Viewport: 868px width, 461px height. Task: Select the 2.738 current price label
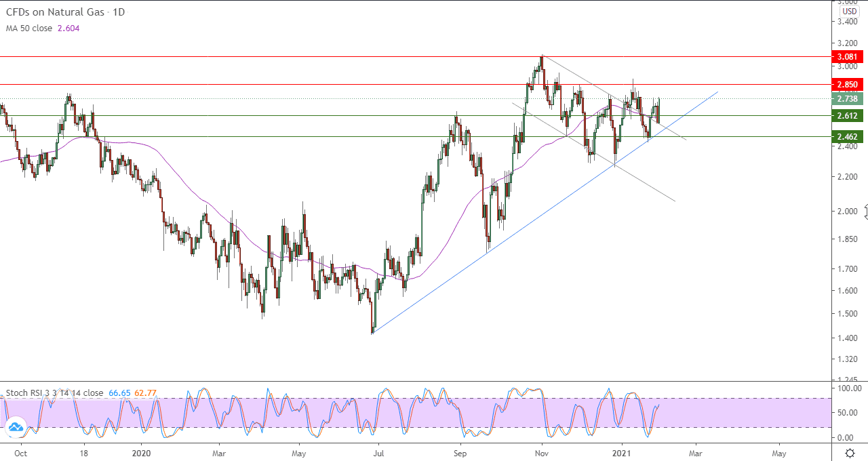[x=848, y=99]
